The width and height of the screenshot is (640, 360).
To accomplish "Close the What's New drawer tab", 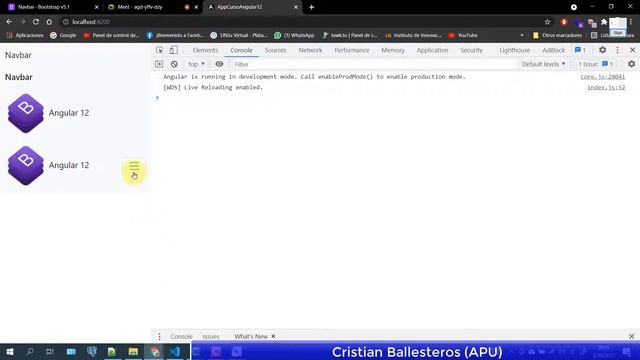I will tap(273, 336).
